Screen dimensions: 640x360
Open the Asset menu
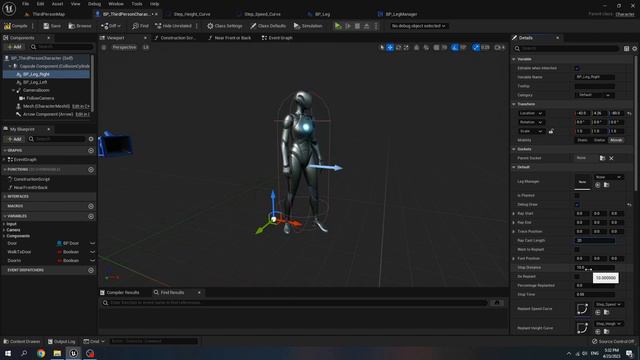point(57,4)
